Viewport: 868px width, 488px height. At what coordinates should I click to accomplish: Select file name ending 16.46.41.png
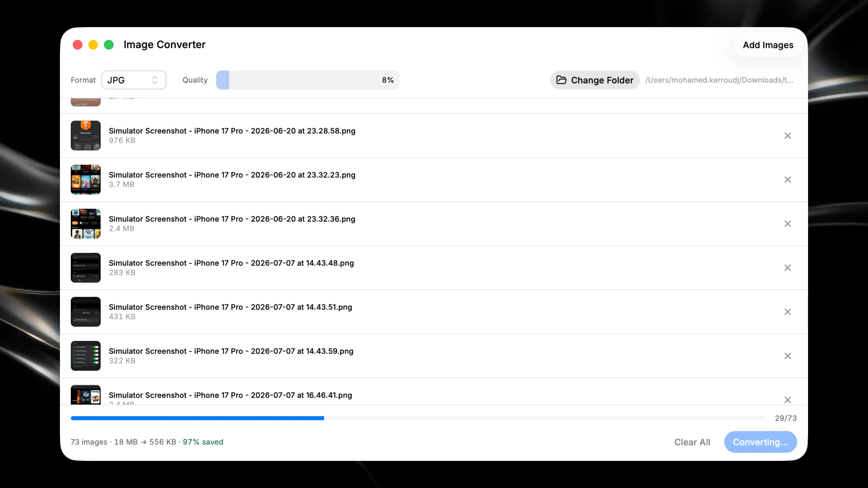pyautogui.click(x=230, y=395)
